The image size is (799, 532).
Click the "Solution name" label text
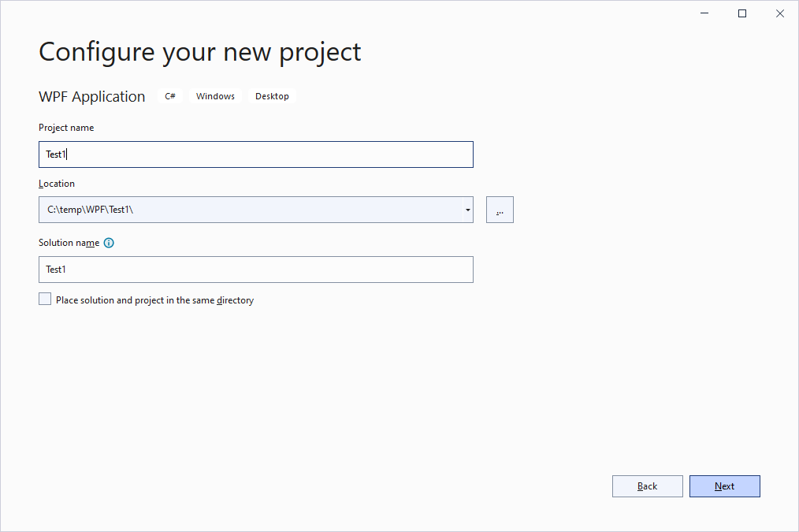69,243
